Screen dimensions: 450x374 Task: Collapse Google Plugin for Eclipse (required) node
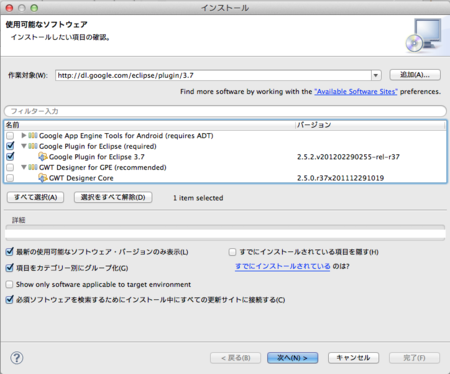tap(24, 146)
